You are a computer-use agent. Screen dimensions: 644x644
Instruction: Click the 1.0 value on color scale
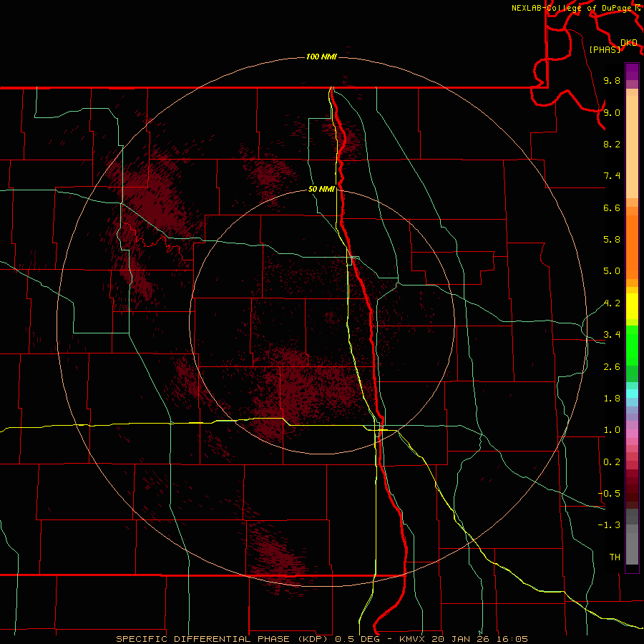612,430
